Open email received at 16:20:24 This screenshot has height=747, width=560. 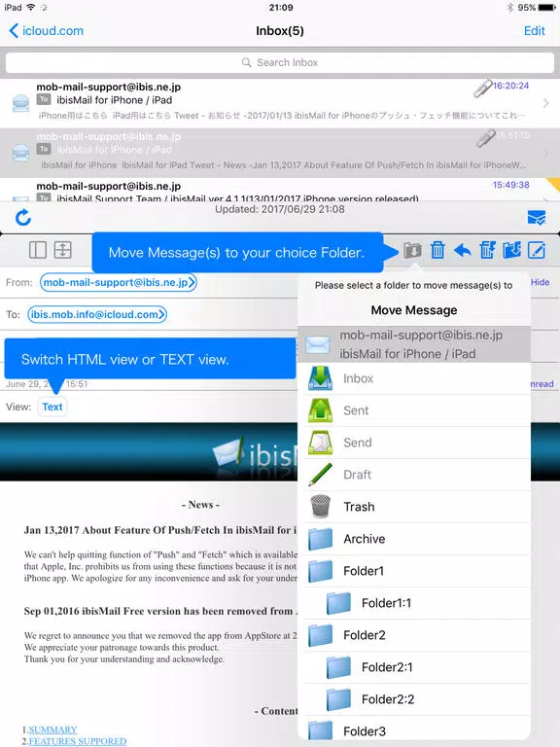pyautogui.click(x=280, y=102)
